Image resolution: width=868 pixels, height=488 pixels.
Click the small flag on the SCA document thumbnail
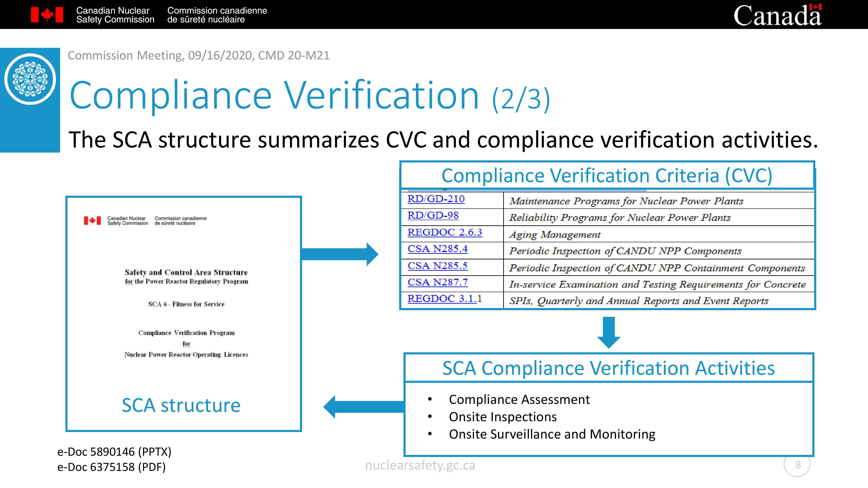(x=92, y=221)
